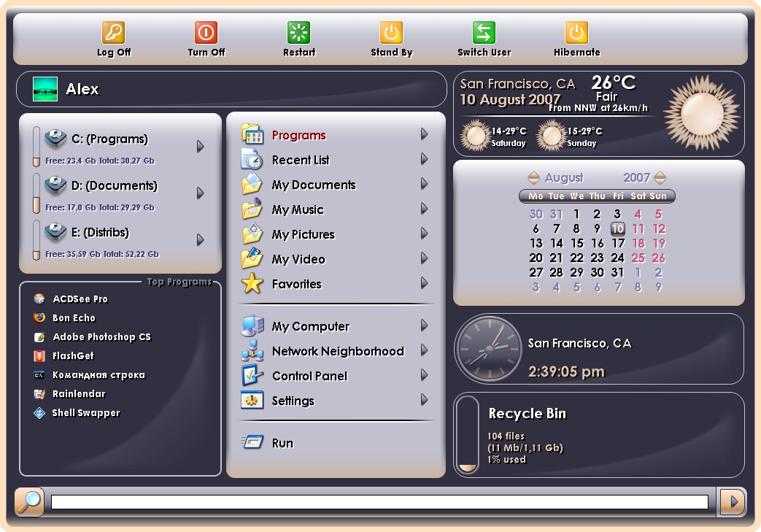This screenshot has height=532, width=761.
Task: Click the Switch User arrows icon
Action: click(x=484, y=33)
